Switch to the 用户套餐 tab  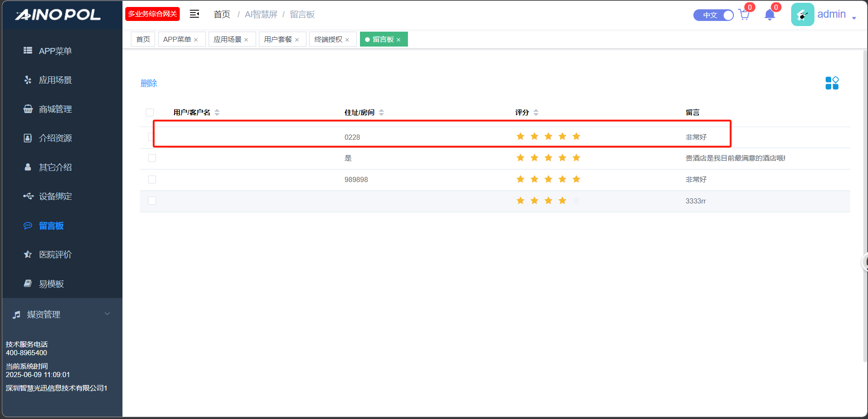278,40
